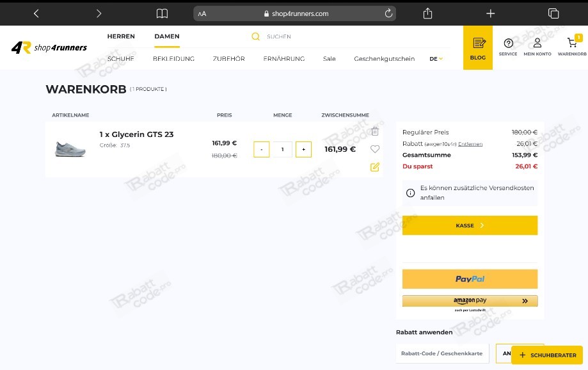Image resolution: width=588 pixels, height=370 pixels.
Task: Show all open tabs icon
Action: click(553, 13)
